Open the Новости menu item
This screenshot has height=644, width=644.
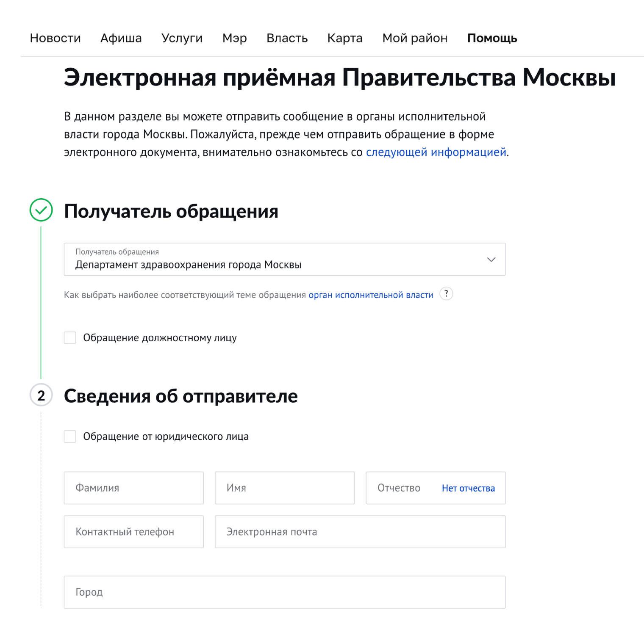click(x=55, y=38)
